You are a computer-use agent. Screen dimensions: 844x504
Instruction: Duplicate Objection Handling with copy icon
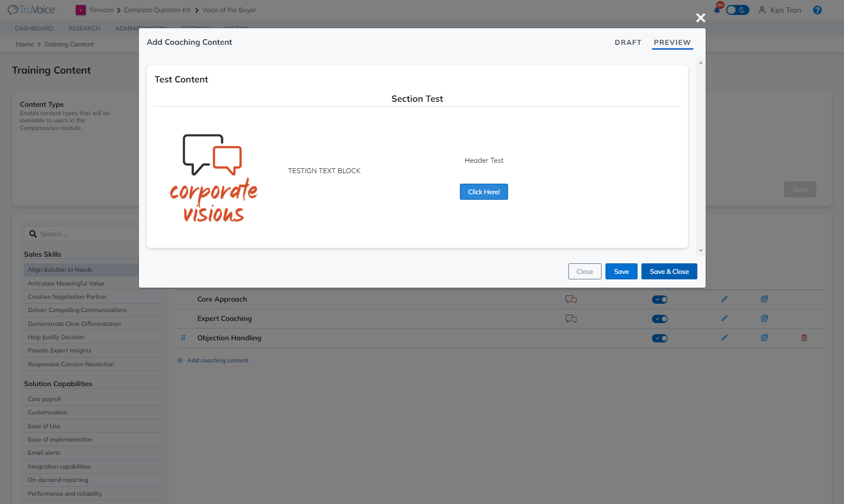764,337
